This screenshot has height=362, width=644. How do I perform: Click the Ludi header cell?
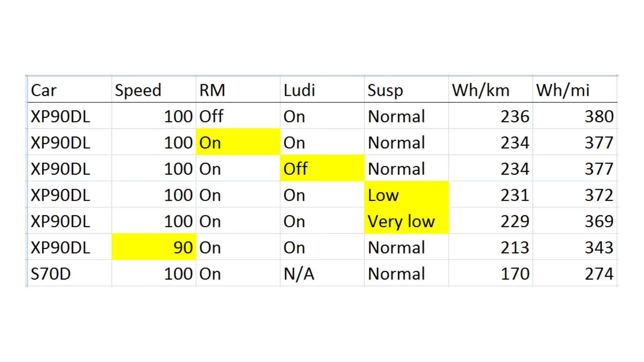click(x=322, y=89)
